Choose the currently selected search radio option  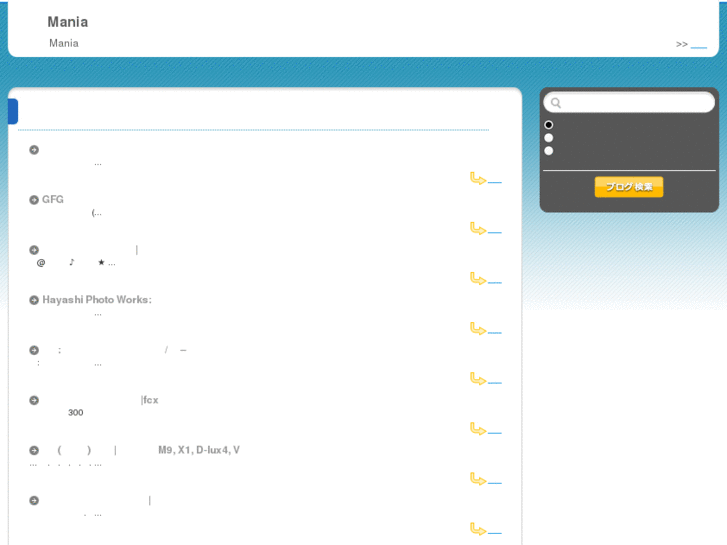tap(548, 125)
